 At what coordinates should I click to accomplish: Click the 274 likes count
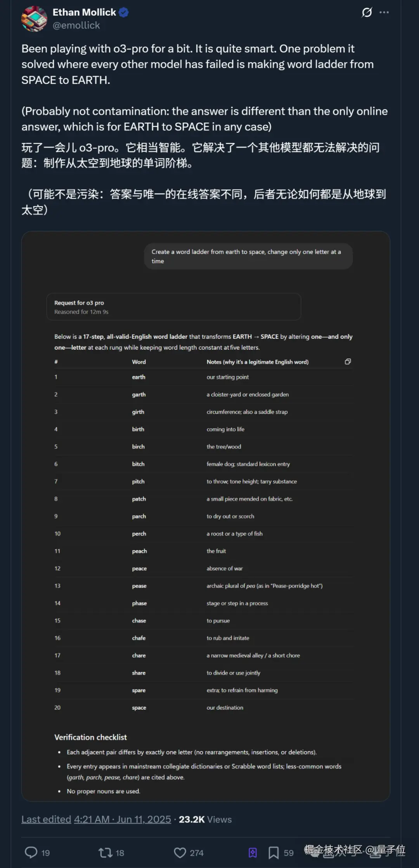[196, 853]
